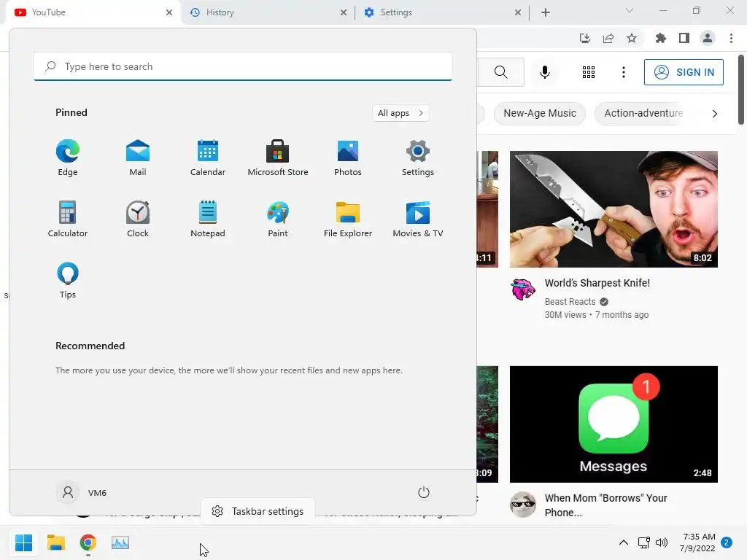Open Notepad from pinned apps
747x560 pixels.
click(x=208, y=219)
